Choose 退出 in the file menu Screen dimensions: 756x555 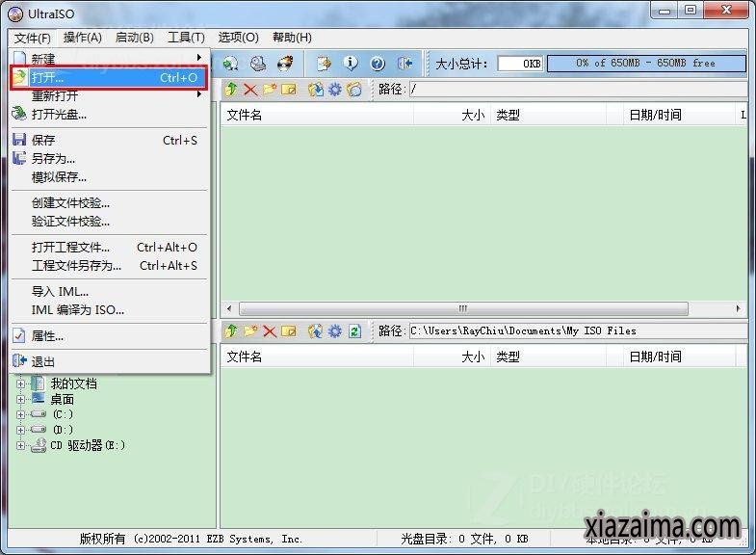pyautogui.click(x=110, y=361)
